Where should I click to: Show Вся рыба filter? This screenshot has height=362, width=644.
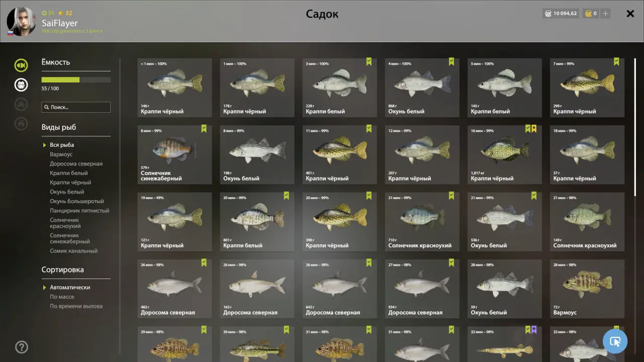(62, 145)
